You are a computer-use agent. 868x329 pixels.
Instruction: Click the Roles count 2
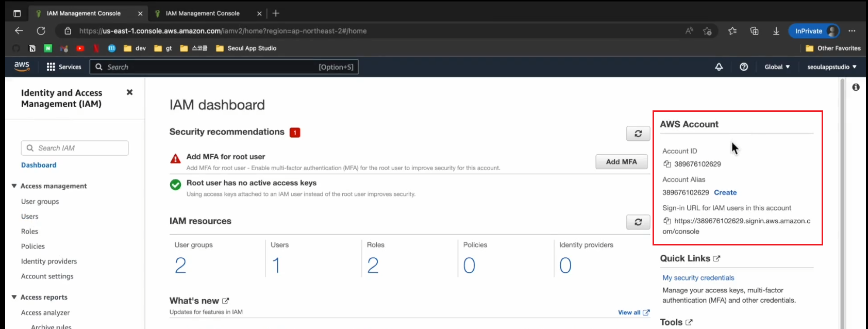pos(373,265)
